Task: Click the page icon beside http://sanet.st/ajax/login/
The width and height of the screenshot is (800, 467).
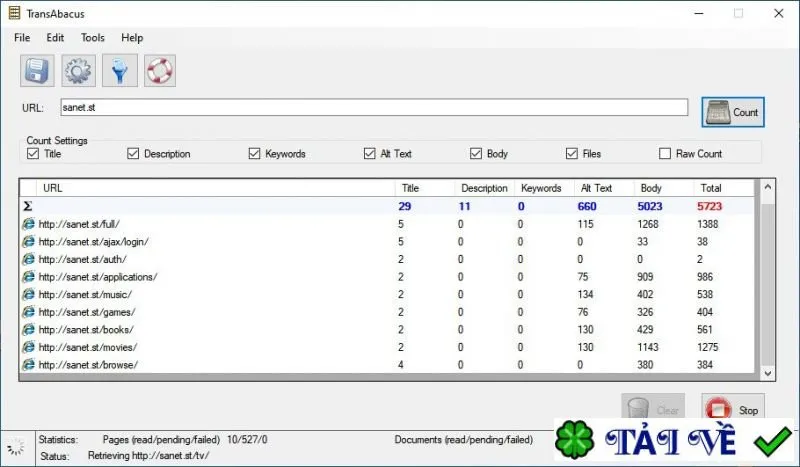Action: pyautogui.click(x=29, y=241)
